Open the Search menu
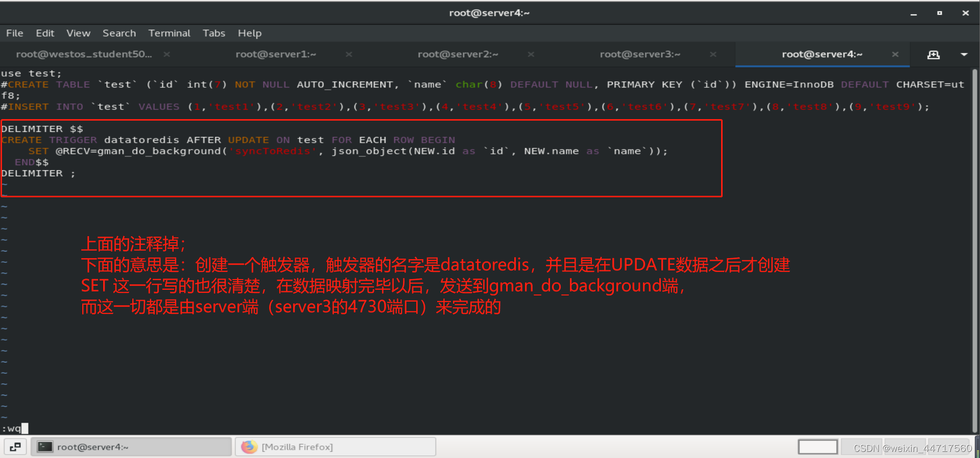Image resolution: width=980 pixels, height=458 pixels. pos(119,33)
